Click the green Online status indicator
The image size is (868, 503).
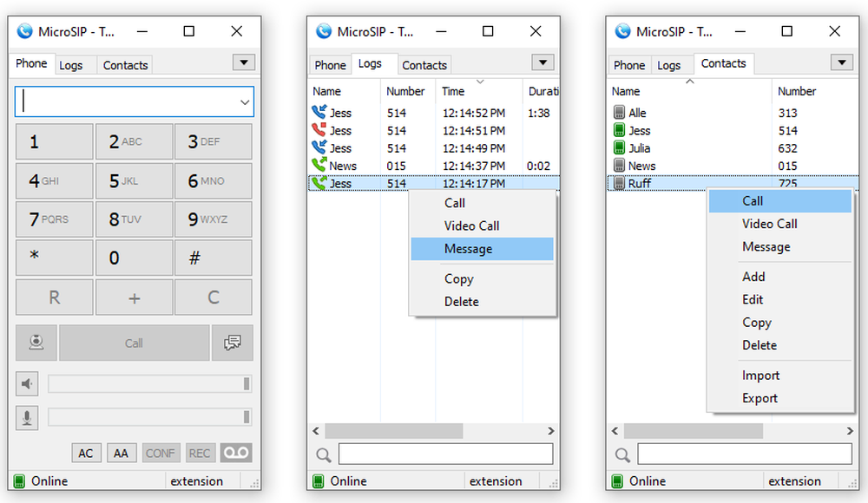tap(21, 480)
